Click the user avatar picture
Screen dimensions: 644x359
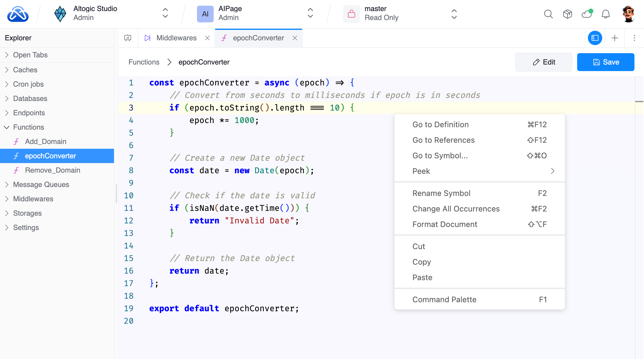(628, 14)
